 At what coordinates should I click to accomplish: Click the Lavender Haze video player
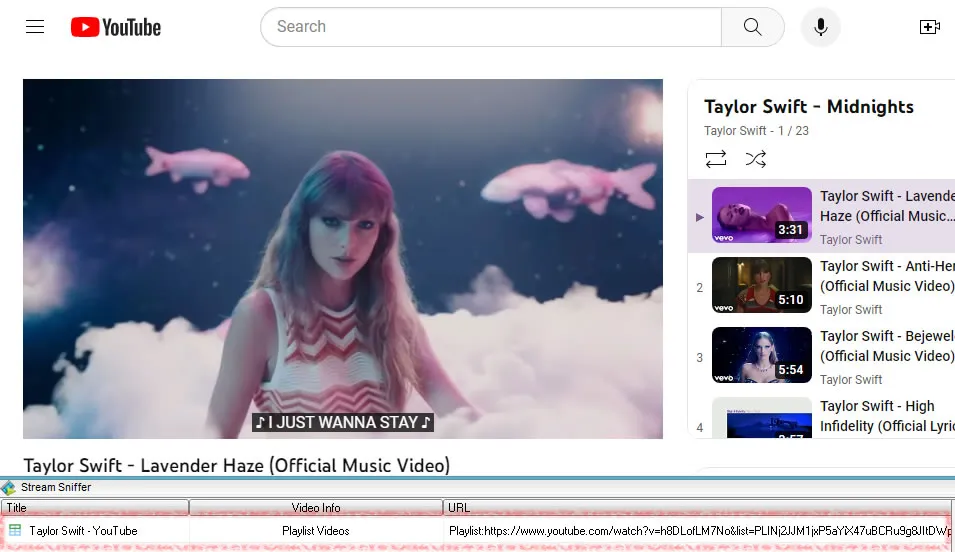tap(342, 258)
